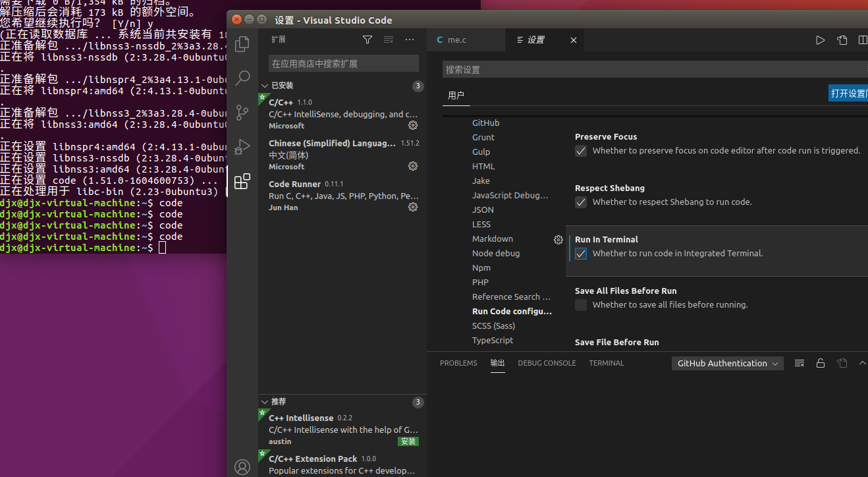
Task: Select Run Code configuration entry
Action: [x=512, y=312]
